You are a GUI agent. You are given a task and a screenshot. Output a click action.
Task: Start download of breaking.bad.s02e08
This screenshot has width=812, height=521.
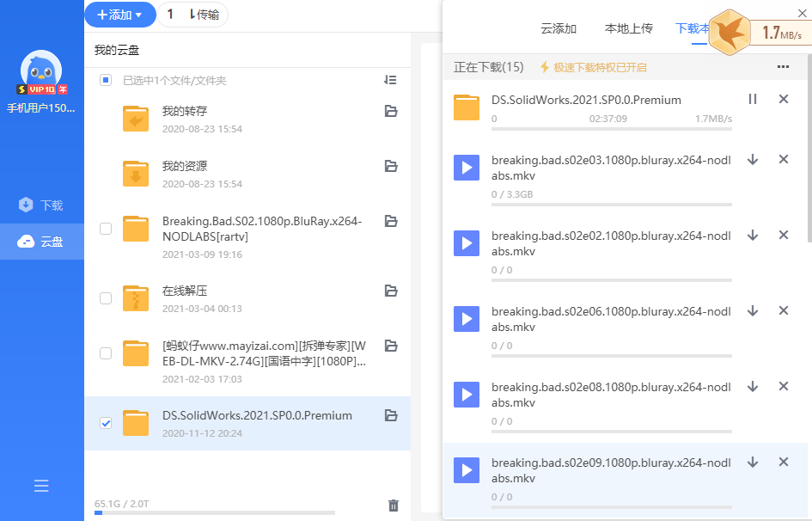tap(753, 386)
